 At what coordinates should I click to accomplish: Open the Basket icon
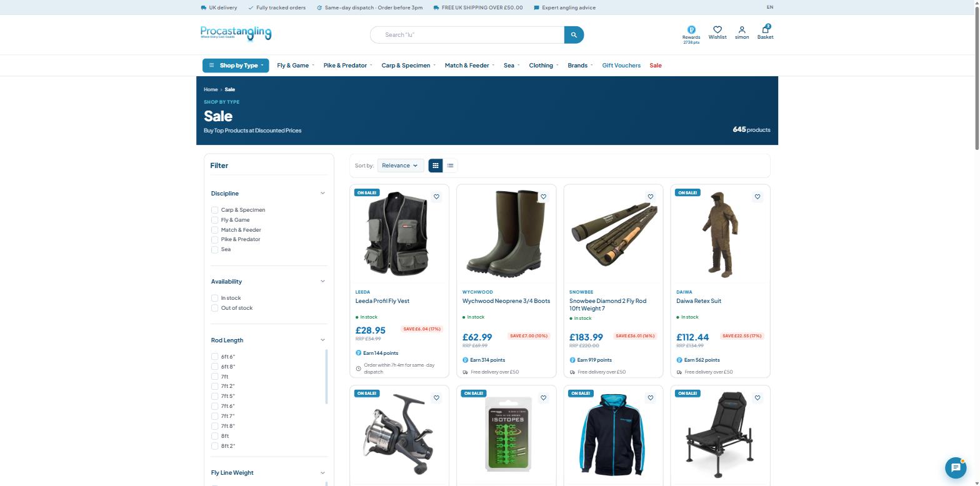pos(765,29)
